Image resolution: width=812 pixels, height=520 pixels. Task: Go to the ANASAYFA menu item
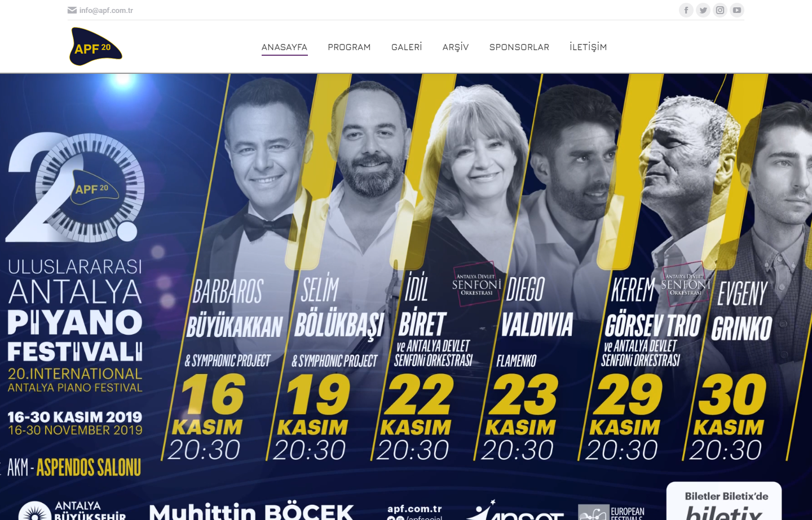tap(284, 47)
